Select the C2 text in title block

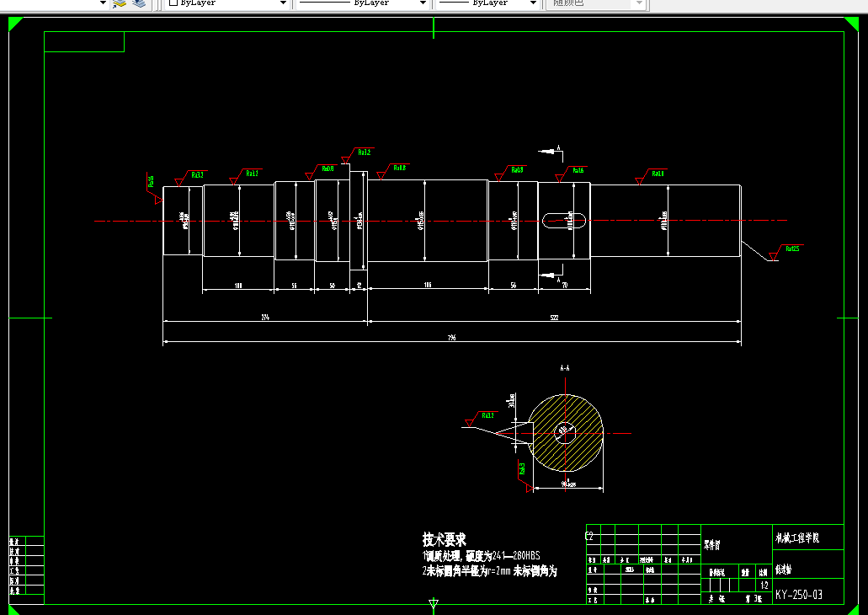point(589,537)
